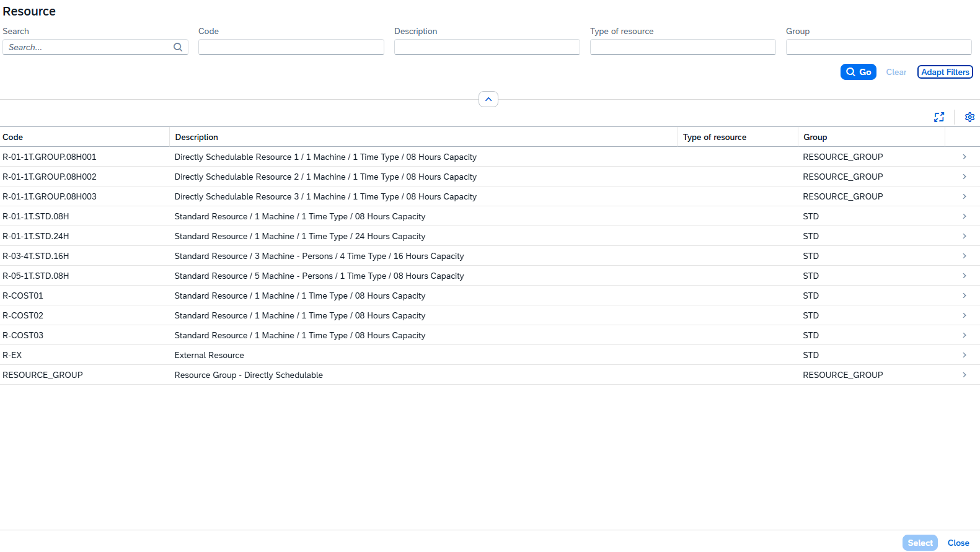
Task: Clear all filter fields
Action: tap(896, 72)
